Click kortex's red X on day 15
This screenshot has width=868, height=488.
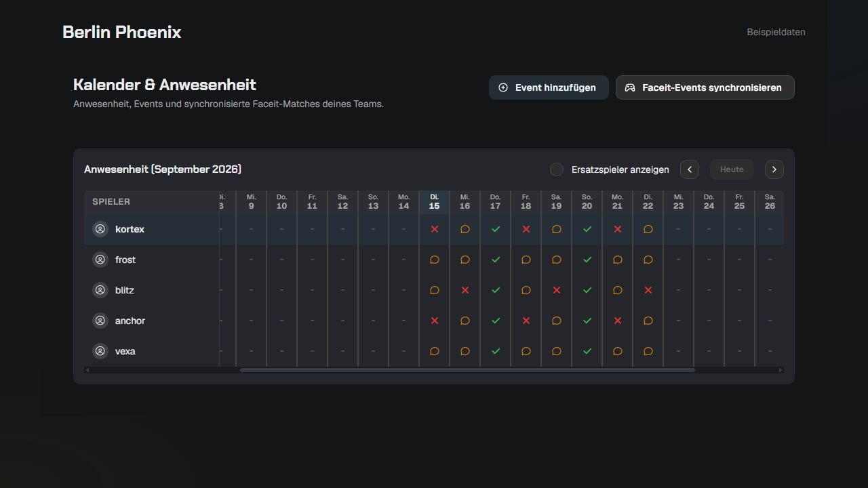point(434,229)
